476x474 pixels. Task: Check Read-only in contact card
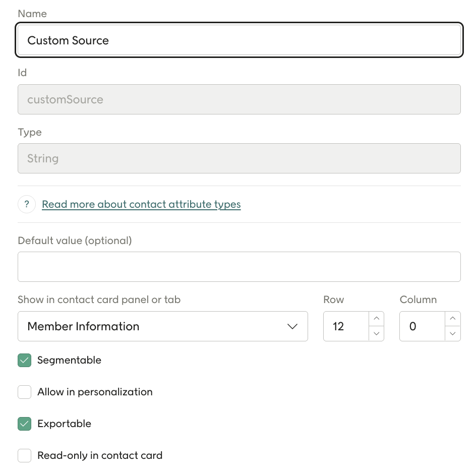tap(24, 455)
